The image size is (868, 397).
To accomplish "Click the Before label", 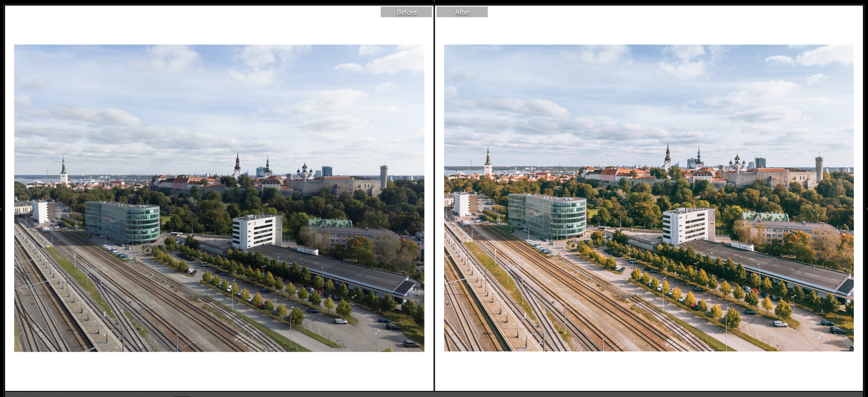I will tap(406, 12).
